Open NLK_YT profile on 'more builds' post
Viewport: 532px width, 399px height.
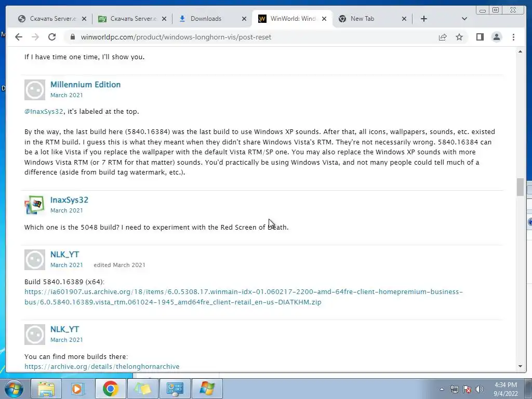64,329
